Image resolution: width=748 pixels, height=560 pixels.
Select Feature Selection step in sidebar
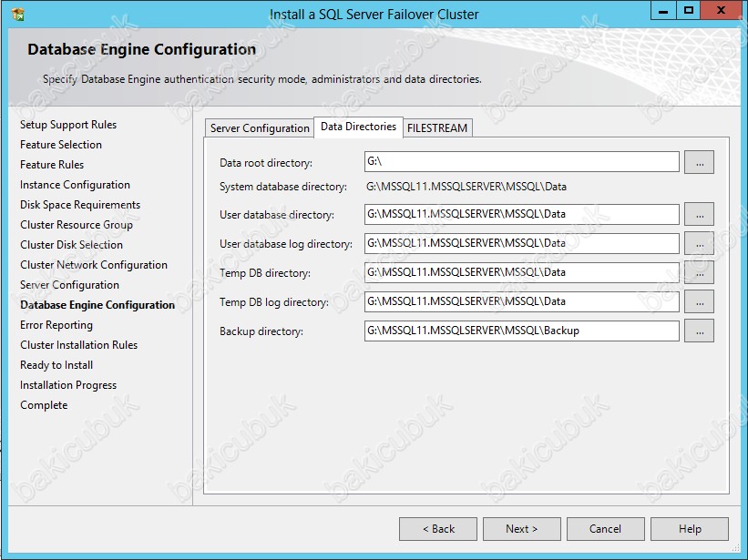tap(61, 145)
